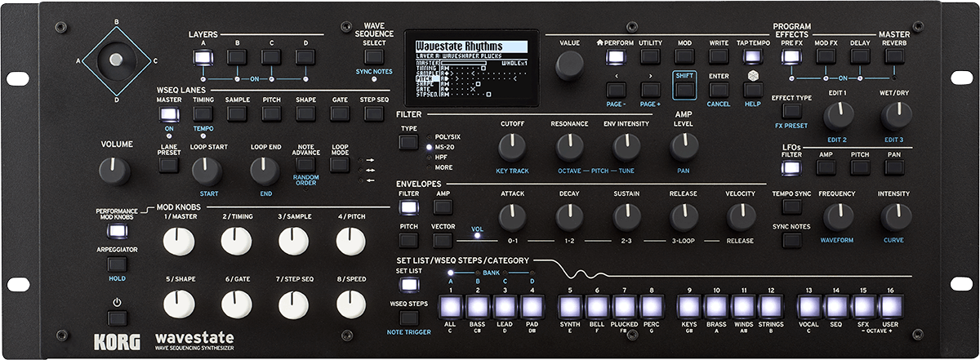Screen dimensions: 980x360
Task: Cycle the Filter Type button
Action: pyautogui.click(x=408, y=141)
